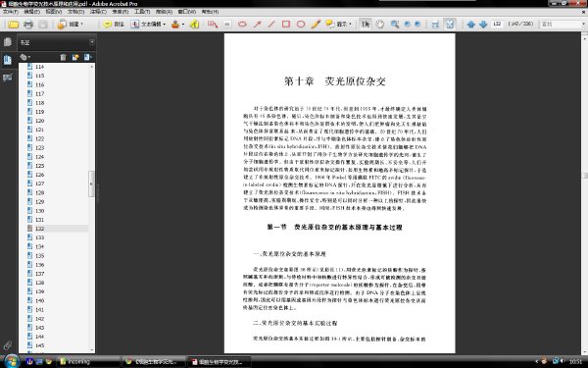Switch to the Incoming taskbar window
This screenshot has width=588, height=368.
[x=89, y=361]
